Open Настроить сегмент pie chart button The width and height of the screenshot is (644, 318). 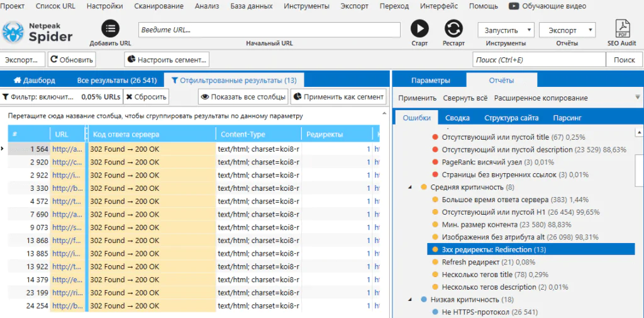(167, 60)
